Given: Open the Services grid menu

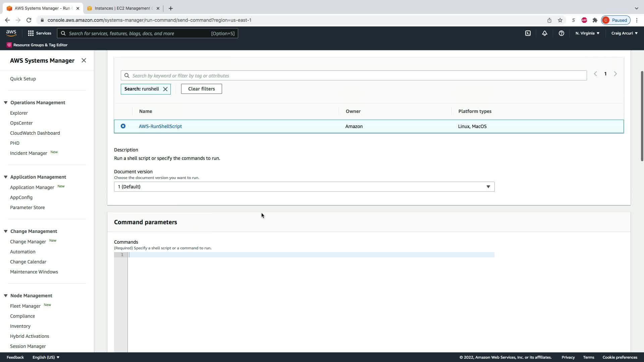Looking at the screenshot, I should click(39, 33).
